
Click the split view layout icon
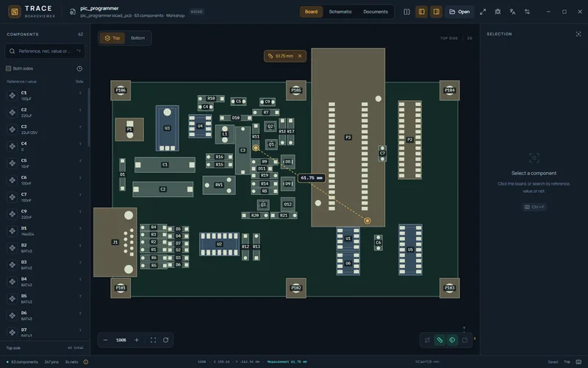tap(406, 12)
